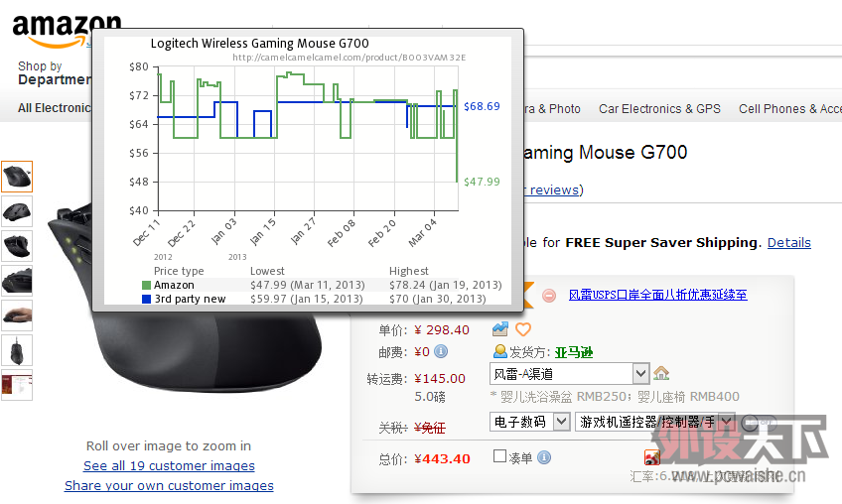The height and width of the screenshot is (504, 842).
Task: Open Cell Phones & Accessories tab
Action: (x=790, y=109)
